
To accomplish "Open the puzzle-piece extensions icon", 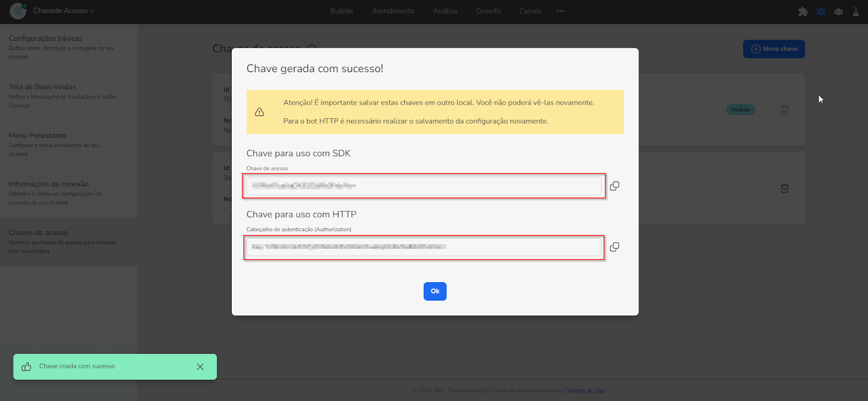I will [x=803, y=11].
